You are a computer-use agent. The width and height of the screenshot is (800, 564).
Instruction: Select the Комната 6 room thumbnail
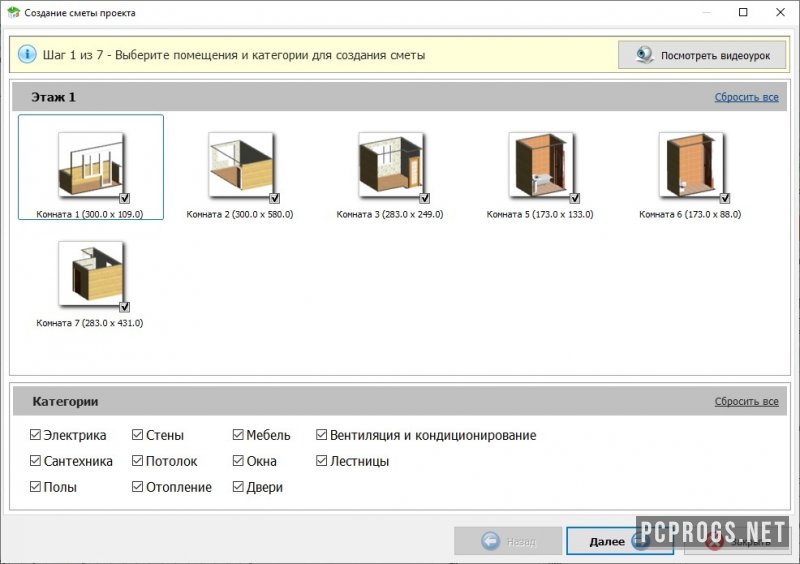coord(691,164)
